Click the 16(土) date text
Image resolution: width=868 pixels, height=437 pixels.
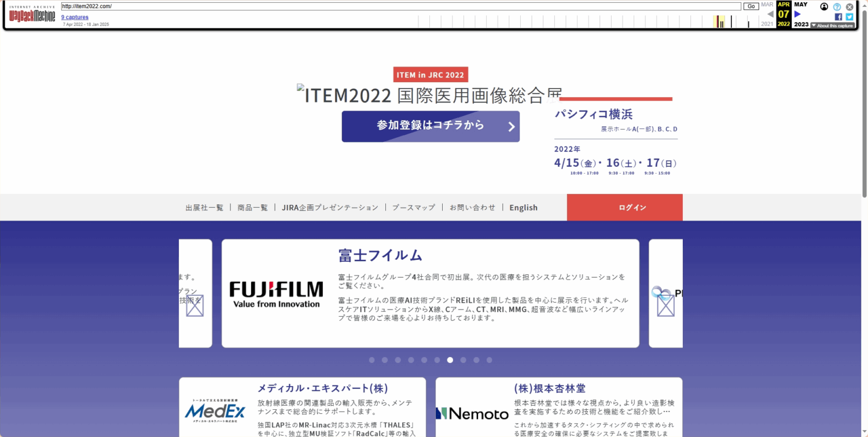tap(621, 163)
